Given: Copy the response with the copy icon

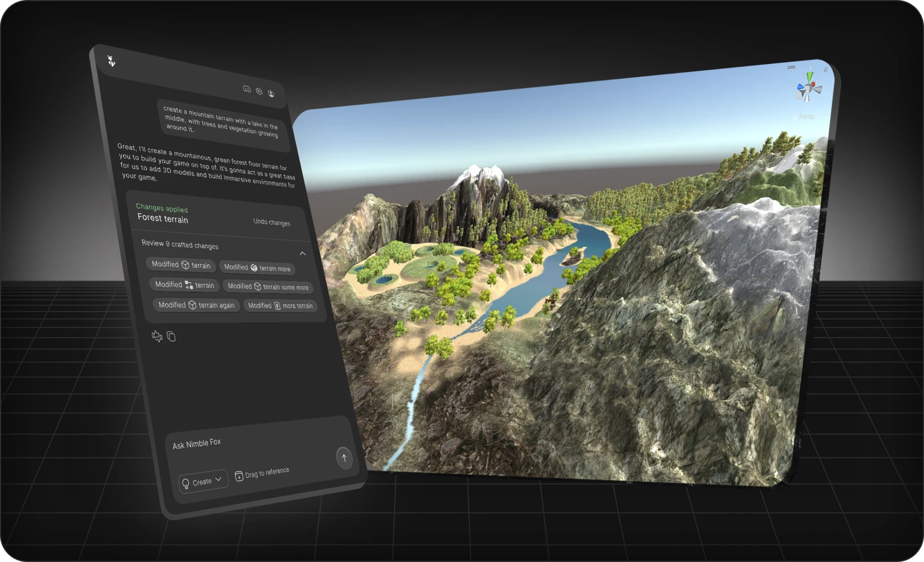Looking at the screenshot, I should [171, 337].
